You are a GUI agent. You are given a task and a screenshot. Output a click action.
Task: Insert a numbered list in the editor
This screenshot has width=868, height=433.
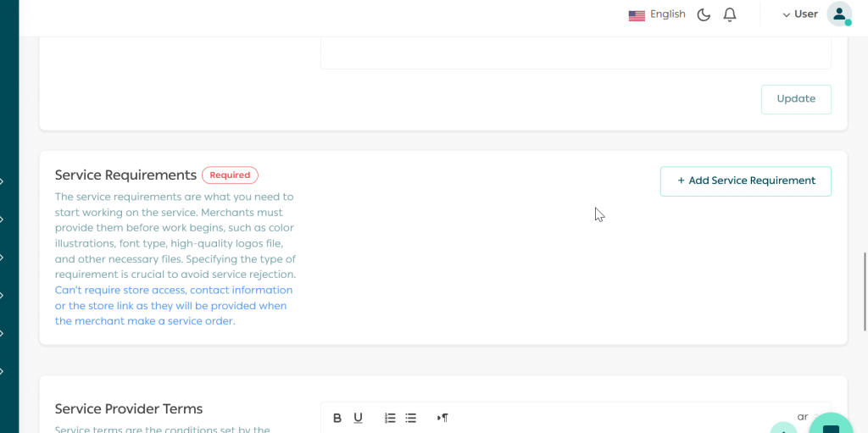pyautogui.click(x=390, y=418)
